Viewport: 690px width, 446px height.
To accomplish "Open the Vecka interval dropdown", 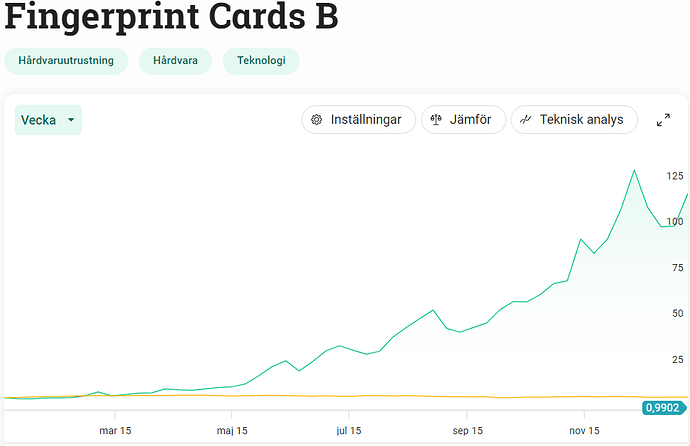I will pos(48,120).
